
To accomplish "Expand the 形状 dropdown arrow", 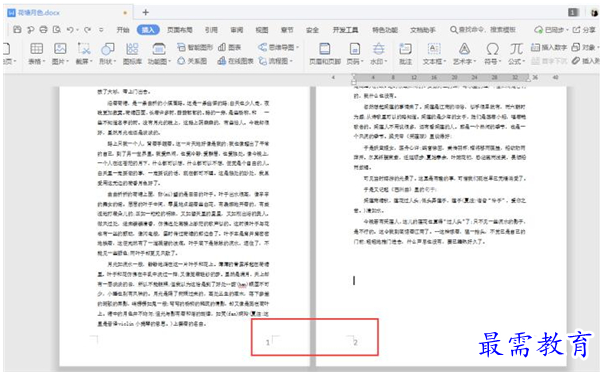I will click(x=115, y=62).
